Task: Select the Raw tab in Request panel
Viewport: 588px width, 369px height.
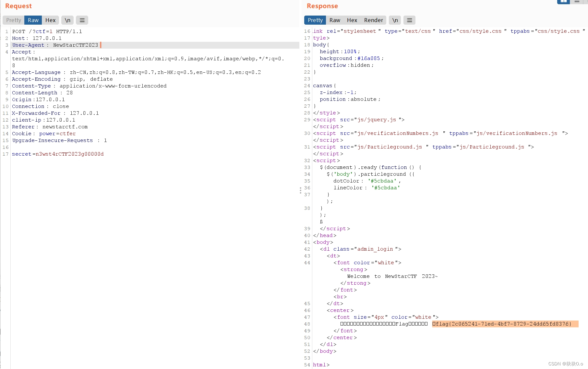Action: point(33,20)
